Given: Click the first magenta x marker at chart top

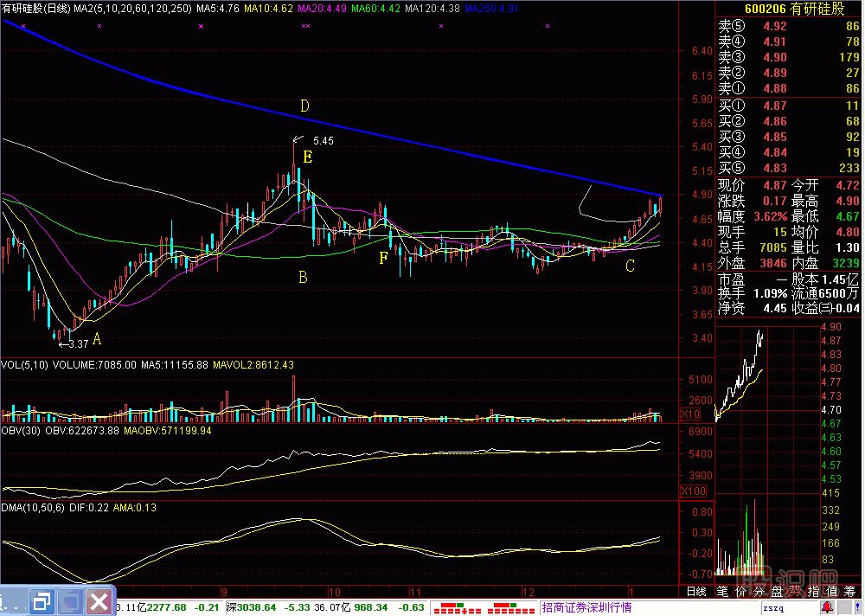Looking at the screenshot, I should [x=24, y=27].
